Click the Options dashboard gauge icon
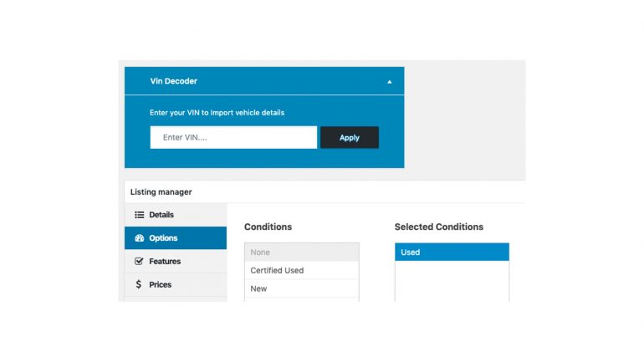The height and width of the screenshot is (362, 644). pos(139,238)
